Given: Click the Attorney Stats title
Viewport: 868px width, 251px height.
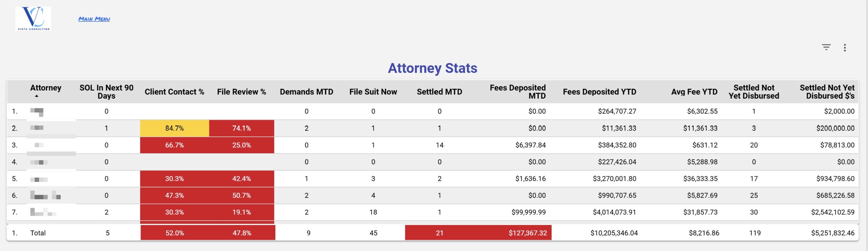Looking at the screenshot, I should coord(433,68).
